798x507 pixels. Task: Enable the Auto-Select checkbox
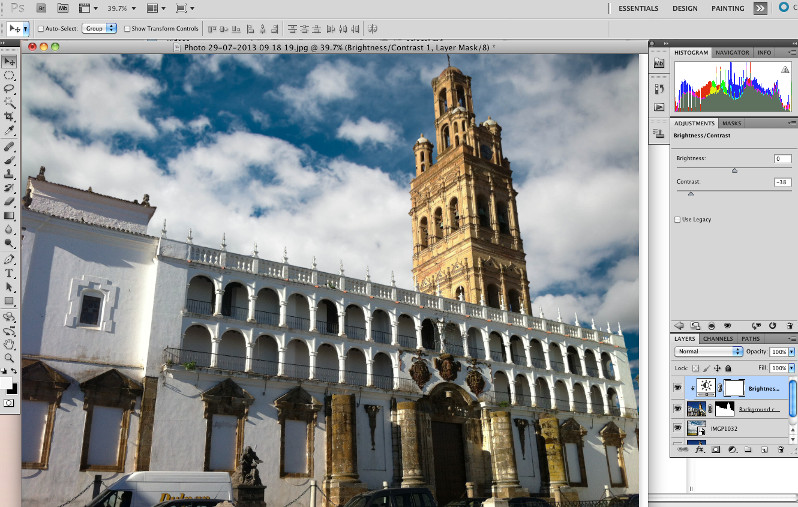40,28
